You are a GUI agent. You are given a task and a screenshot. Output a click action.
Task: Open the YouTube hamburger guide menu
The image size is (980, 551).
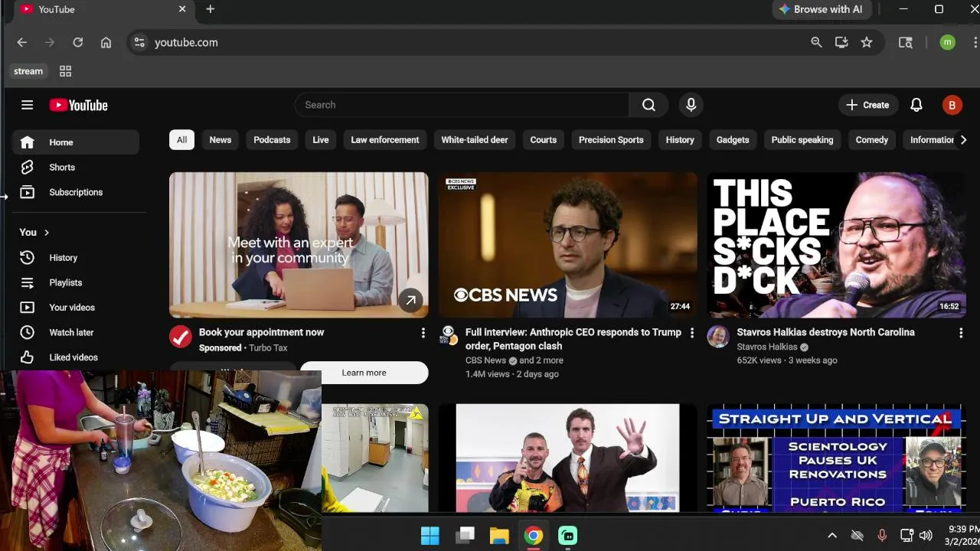pos(27,105)
